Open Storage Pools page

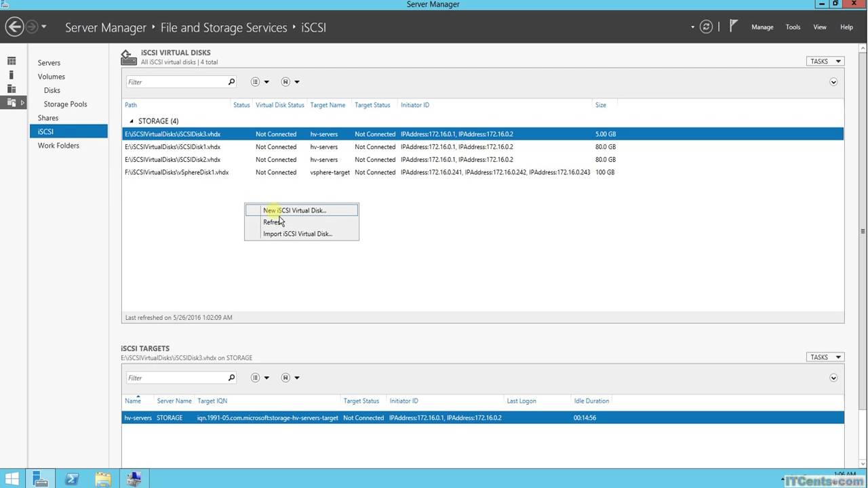[x=65, y=104]
